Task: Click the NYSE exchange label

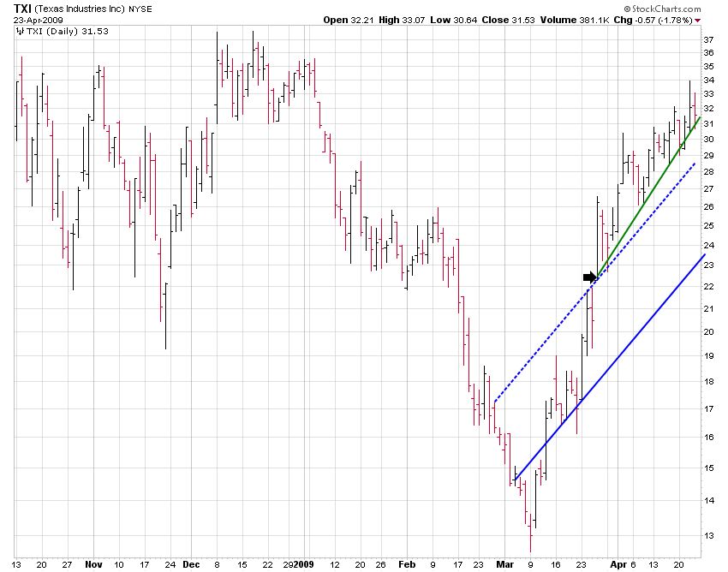Action: [140, 9]
